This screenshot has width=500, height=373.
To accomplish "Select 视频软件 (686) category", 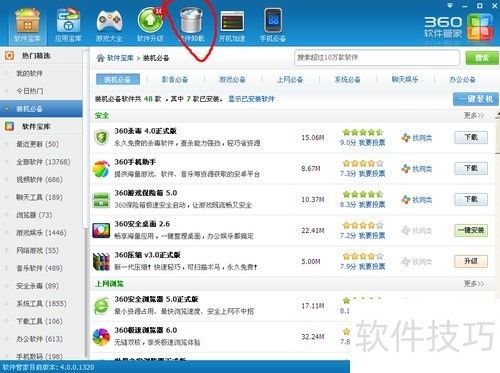I will [41, 179].
